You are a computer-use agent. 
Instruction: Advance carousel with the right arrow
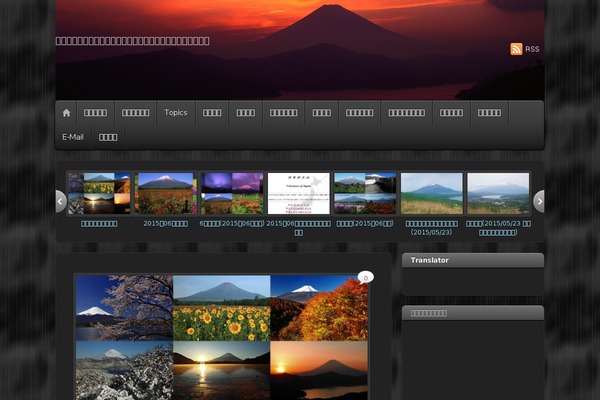pyautogui.click(x=539, y=201)
